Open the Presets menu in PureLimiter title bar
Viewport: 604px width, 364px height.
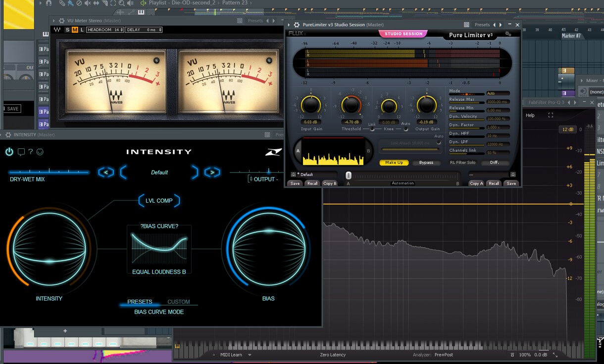(482, 25)
